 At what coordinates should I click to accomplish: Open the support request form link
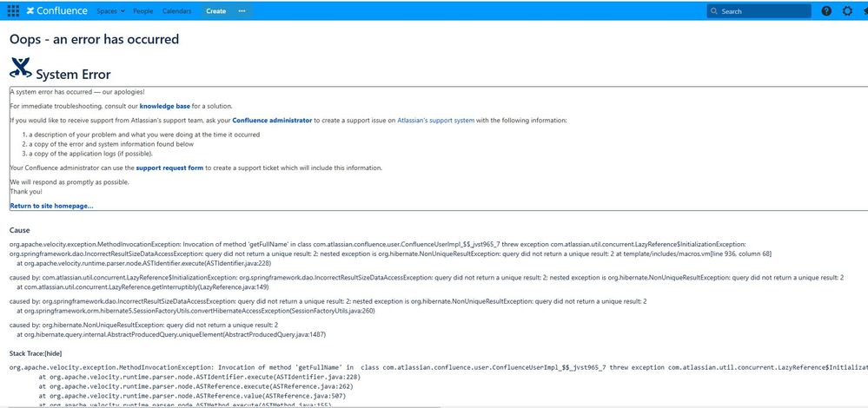[x=169, y=168]
